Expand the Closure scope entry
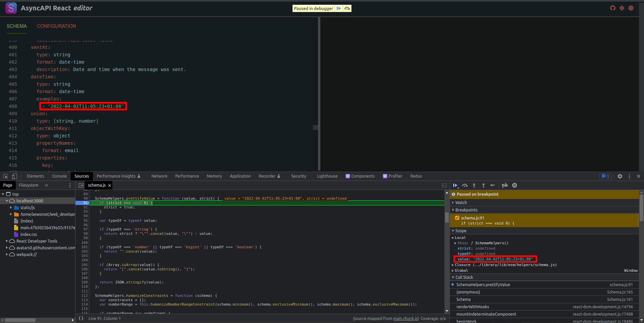This screenshot has height=323, width=644. [453, 265]
